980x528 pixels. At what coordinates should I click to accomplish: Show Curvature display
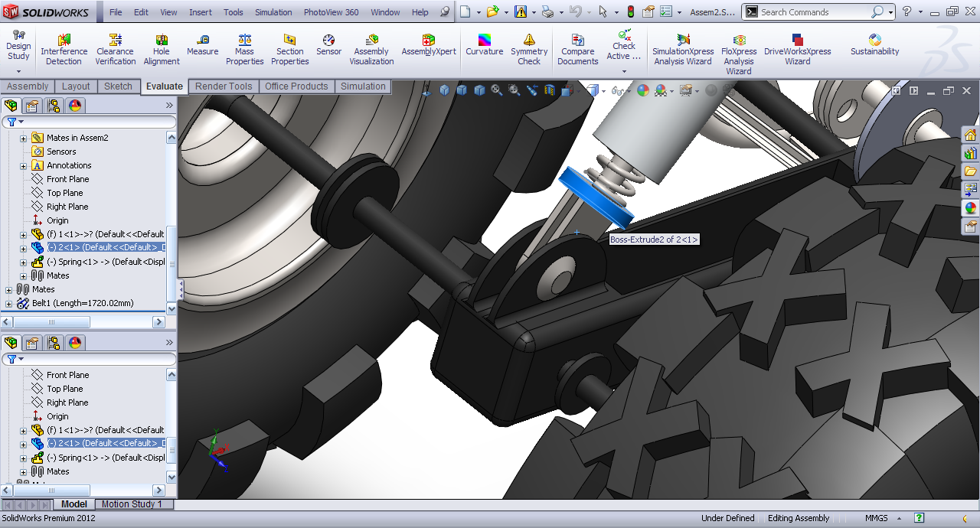click(x=485, y=45)
